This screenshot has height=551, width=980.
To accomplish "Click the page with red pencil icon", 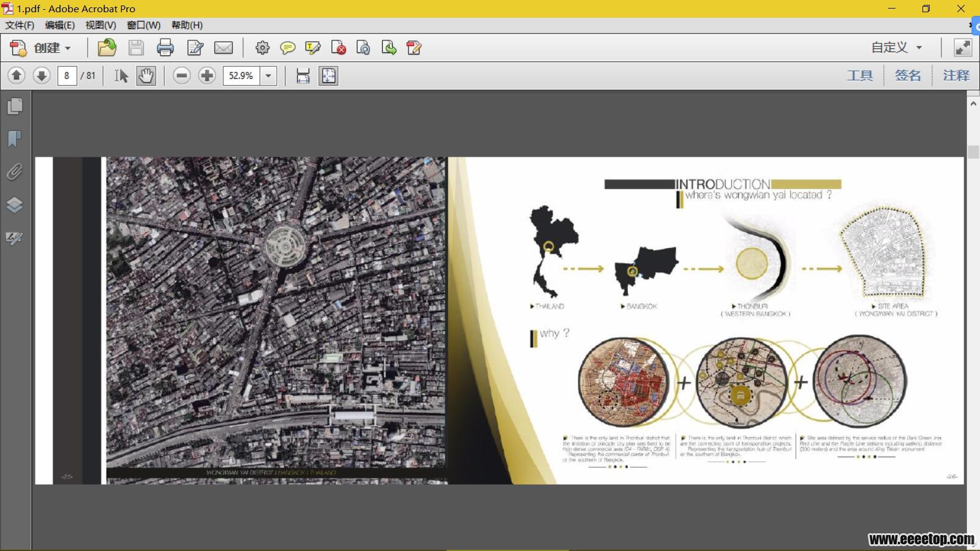I will click(x=414, y=48).
